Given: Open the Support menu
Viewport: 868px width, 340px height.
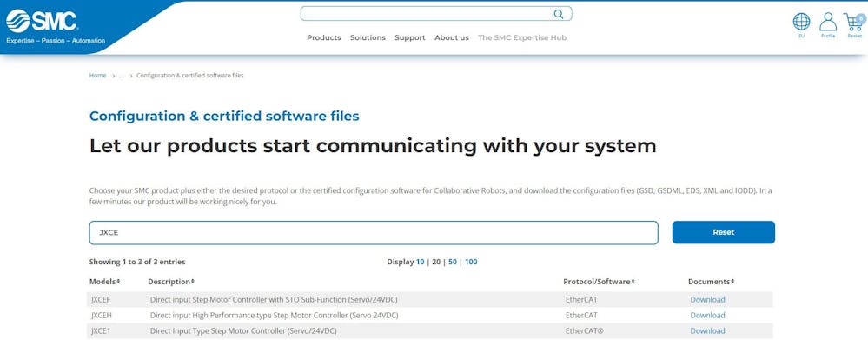Looking at the screenshot, I should point(409,37).
